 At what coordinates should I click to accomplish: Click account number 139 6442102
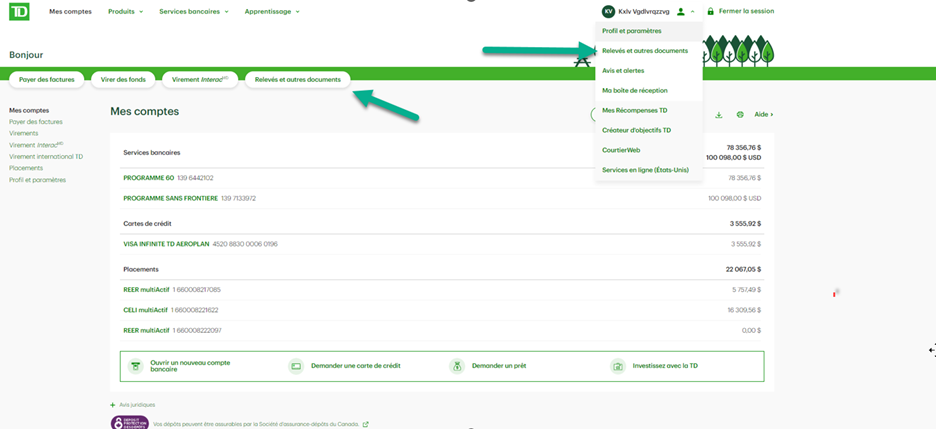click(195, 178)
